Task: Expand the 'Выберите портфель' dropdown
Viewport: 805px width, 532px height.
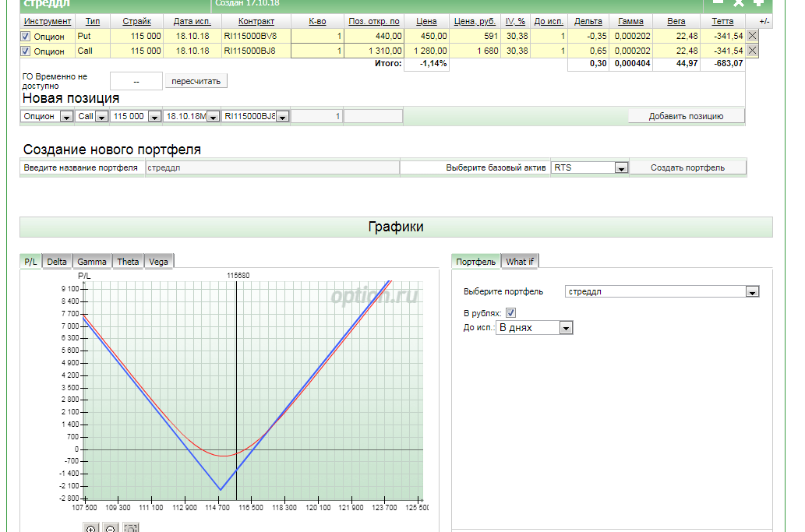Action: pyautogui.click(x=752, y=292)
